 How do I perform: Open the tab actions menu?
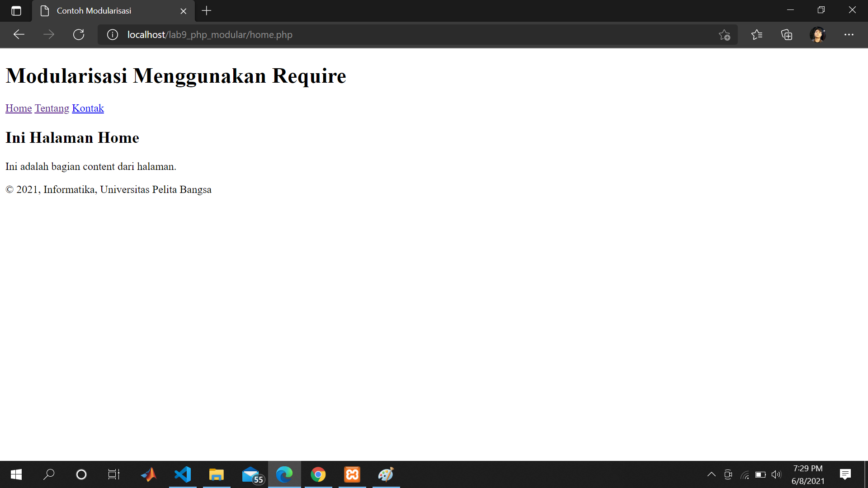point(16,11)
